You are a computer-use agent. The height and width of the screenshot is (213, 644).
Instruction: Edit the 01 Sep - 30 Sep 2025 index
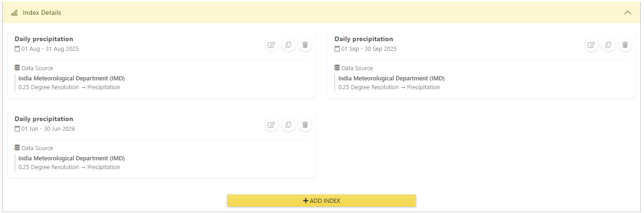(591, 45)
